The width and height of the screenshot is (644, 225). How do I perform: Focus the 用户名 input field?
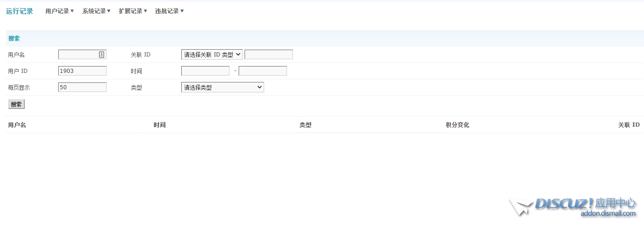(x=78, y=55)
